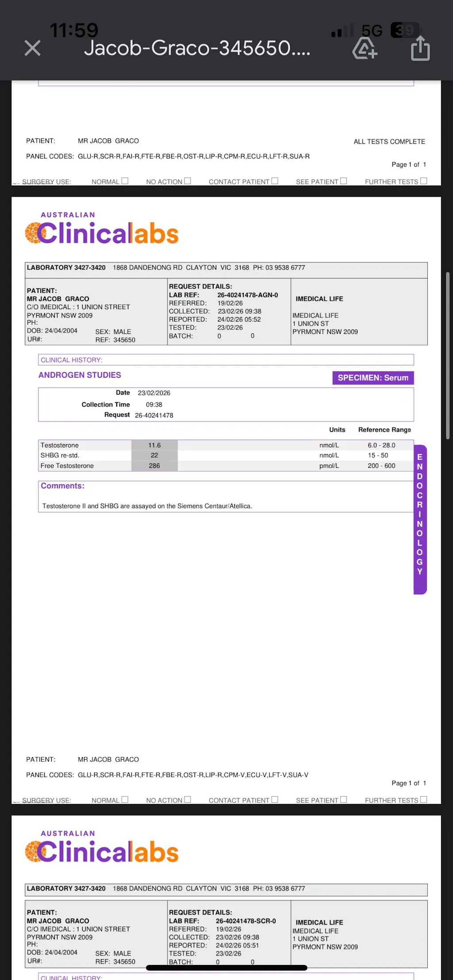Tap the SPECIMEN: Serum badge

pyautogui.click(x=373, y=378)
